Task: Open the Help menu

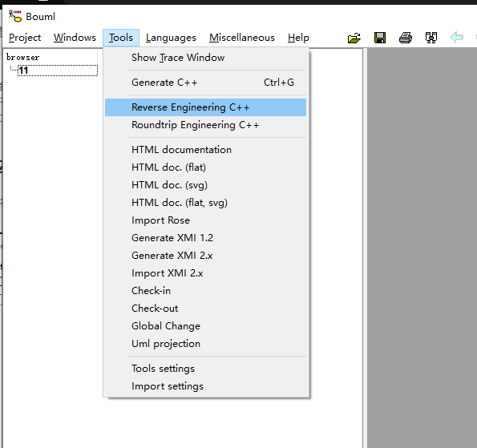Action: tap(298, 38)
